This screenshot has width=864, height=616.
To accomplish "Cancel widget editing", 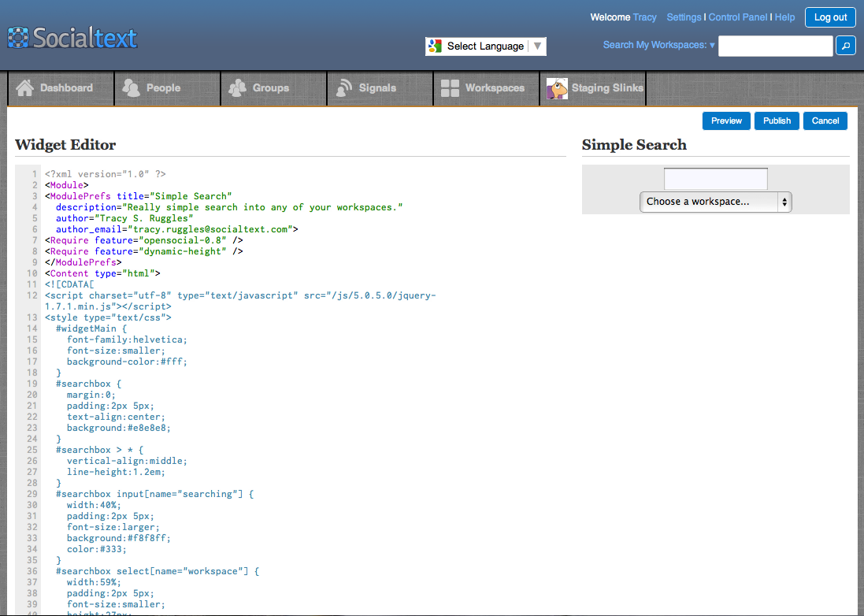I will tap(825, 121).
